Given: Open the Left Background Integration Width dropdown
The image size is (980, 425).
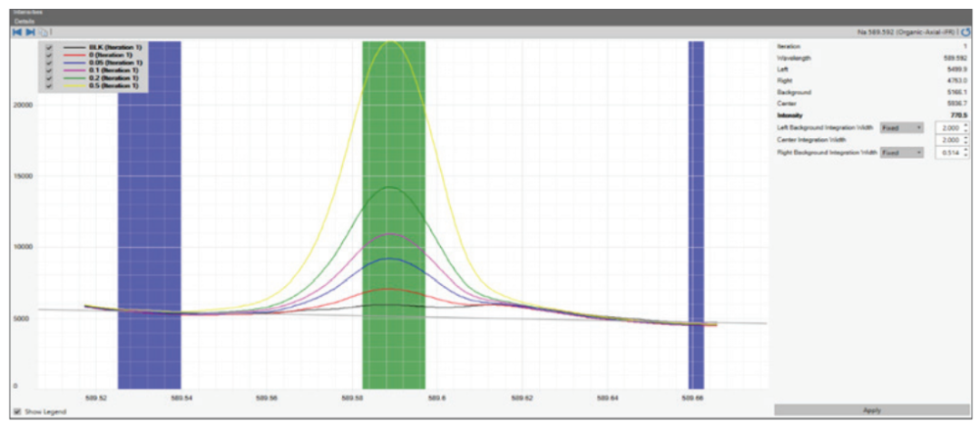Looking at the screenshot, I should point(902,128).
